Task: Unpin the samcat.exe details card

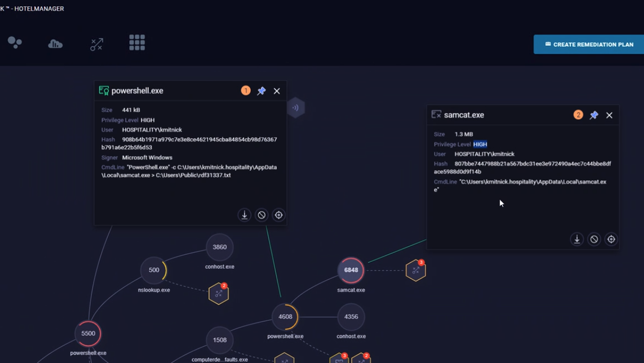Action: 594,115
